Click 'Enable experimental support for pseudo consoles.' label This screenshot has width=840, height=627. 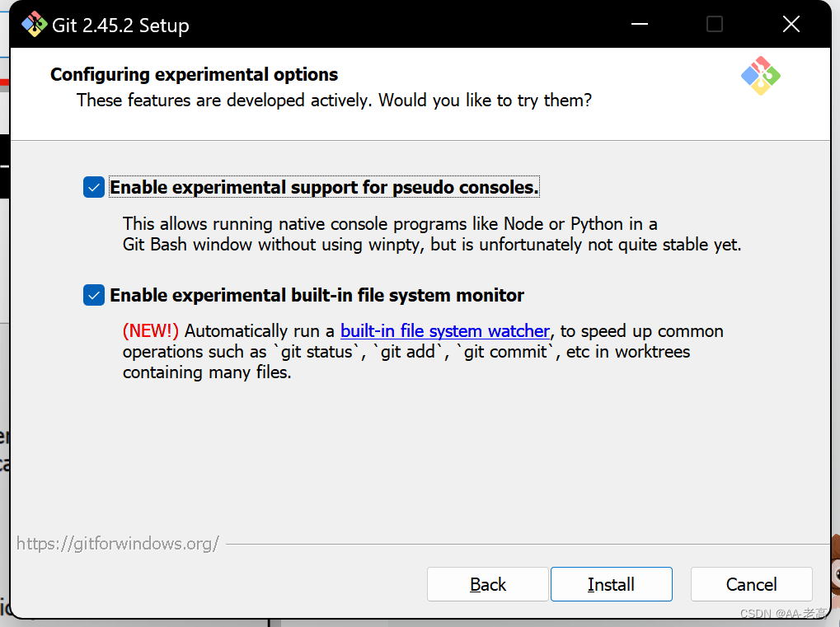[x=324, y=187]
